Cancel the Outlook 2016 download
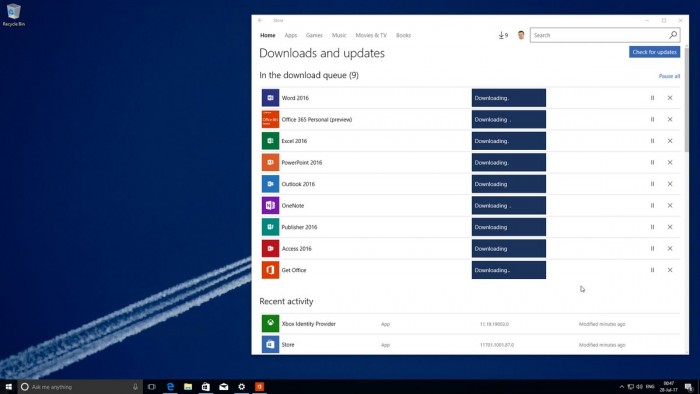The width and height of the screenshot is (700, 394). click(x=670, y=184)
